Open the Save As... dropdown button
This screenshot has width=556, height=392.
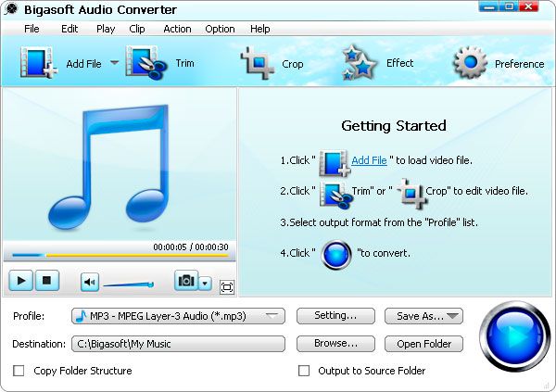(x=423, y=316)
